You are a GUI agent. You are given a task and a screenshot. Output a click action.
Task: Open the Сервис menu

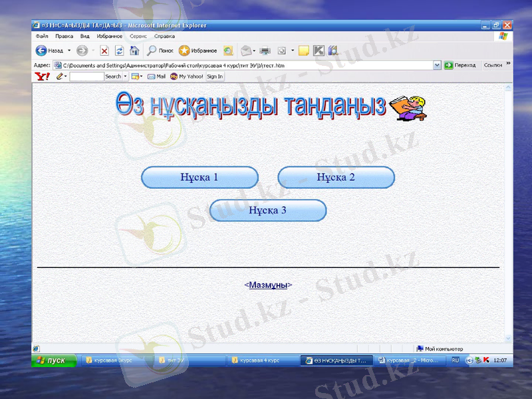tap(138, 37)
